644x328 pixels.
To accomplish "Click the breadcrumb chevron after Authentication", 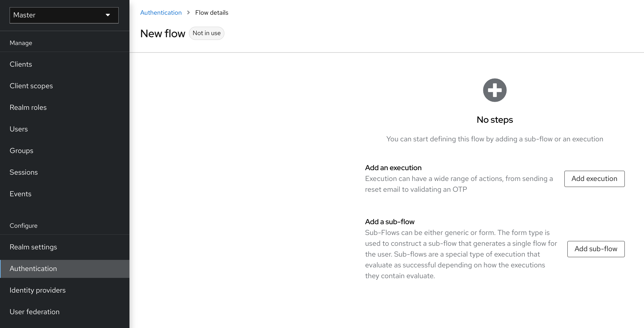I will click(x=188, y=13).
